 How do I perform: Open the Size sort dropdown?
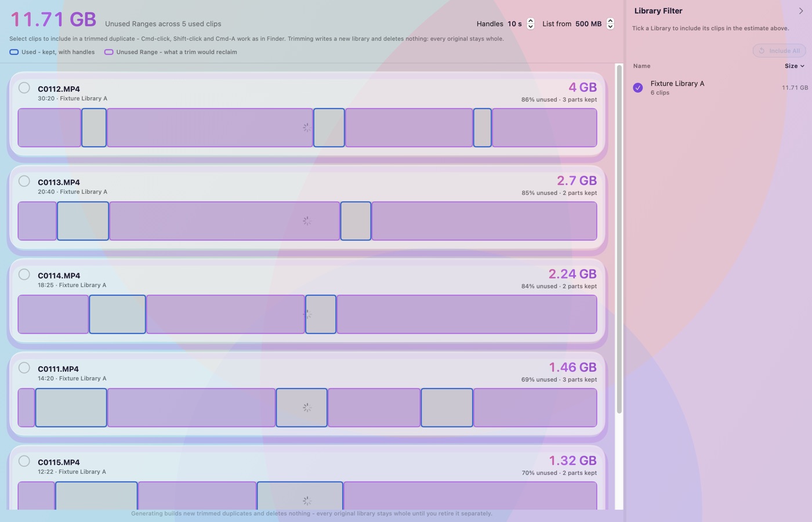[x=795, y=66]
